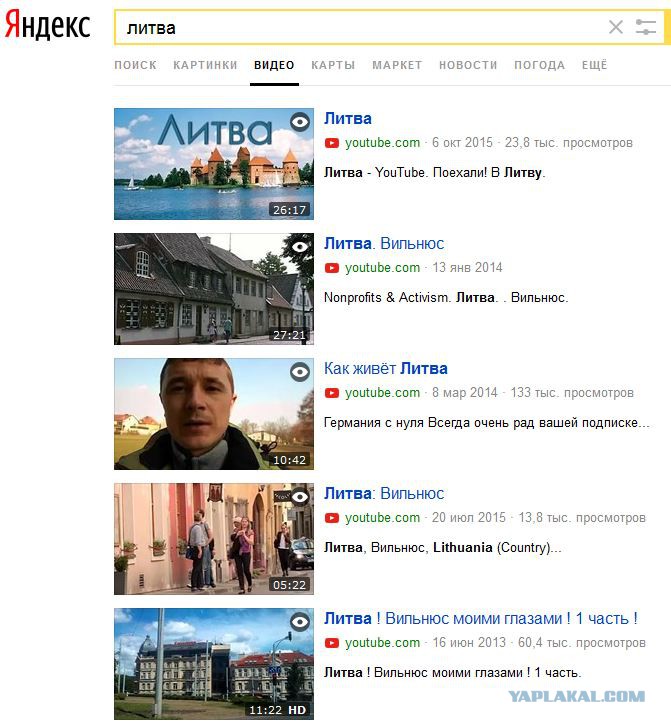Click the date '13 янв 2014'
The image size is (671, 726).
pos(467,268)
